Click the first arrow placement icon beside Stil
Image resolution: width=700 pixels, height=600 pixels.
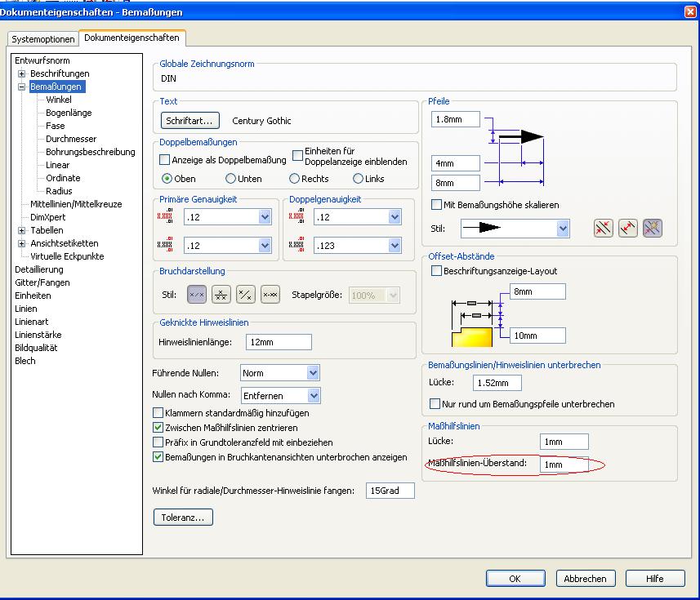tap(603, 229)
